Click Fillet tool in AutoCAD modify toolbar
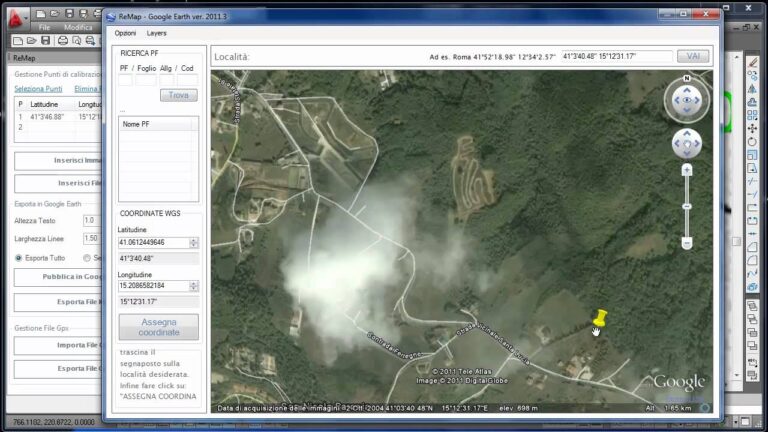Screen dimensions: 768x432 (x=752, y=261)
